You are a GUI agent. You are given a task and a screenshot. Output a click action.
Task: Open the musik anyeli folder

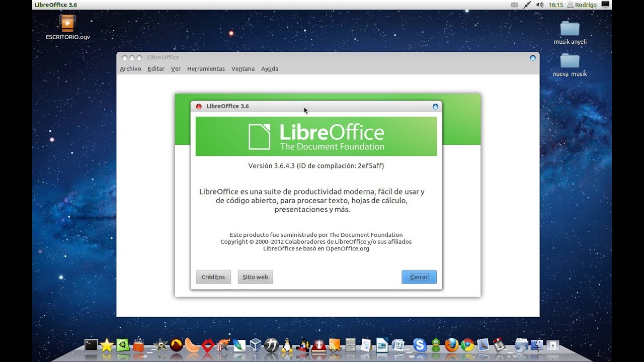point(570,33)
